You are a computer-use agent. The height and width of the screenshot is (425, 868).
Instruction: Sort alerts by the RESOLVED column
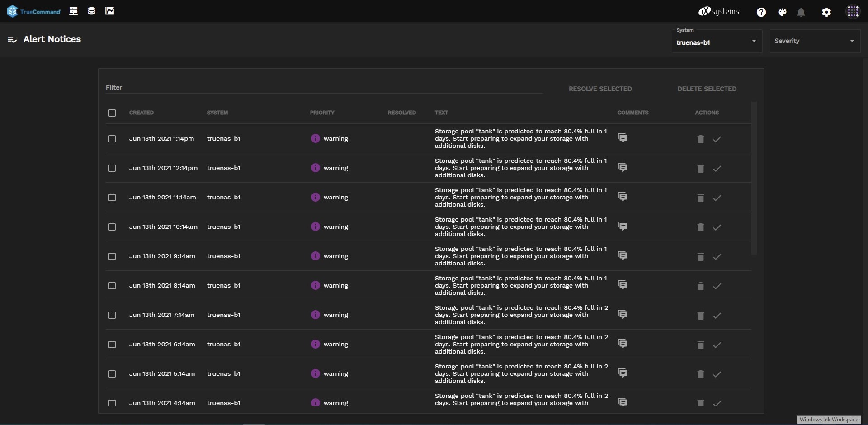(402, 113)
